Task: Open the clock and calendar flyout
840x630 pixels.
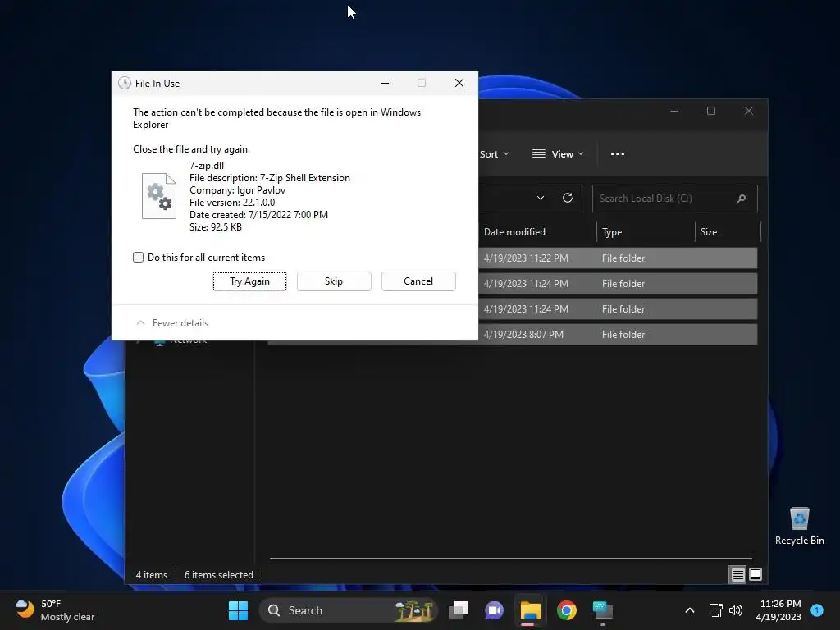Action: (x=779, y=610)
